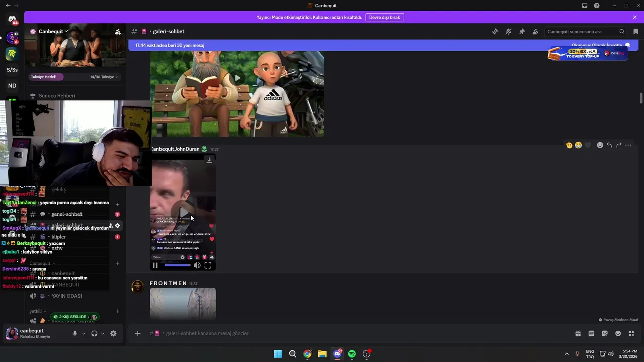
Task: Open the ND server in sidebar
Action: click(x=12, y=86)
